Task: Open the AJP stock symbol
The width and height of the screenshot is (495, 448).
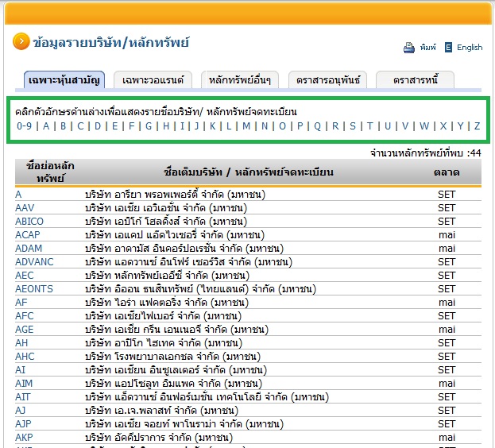Action: point(23,424)
